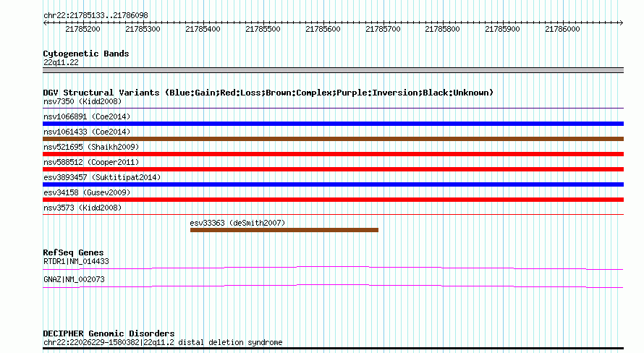Select the DGV Structural Variants track title
This screenshot has width=644, height=353.
coord(268,93)
